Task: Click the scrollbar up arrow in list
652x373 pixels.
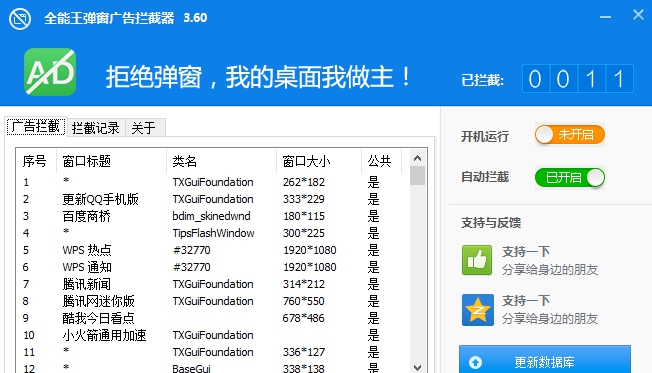Action: pos(417,158)
